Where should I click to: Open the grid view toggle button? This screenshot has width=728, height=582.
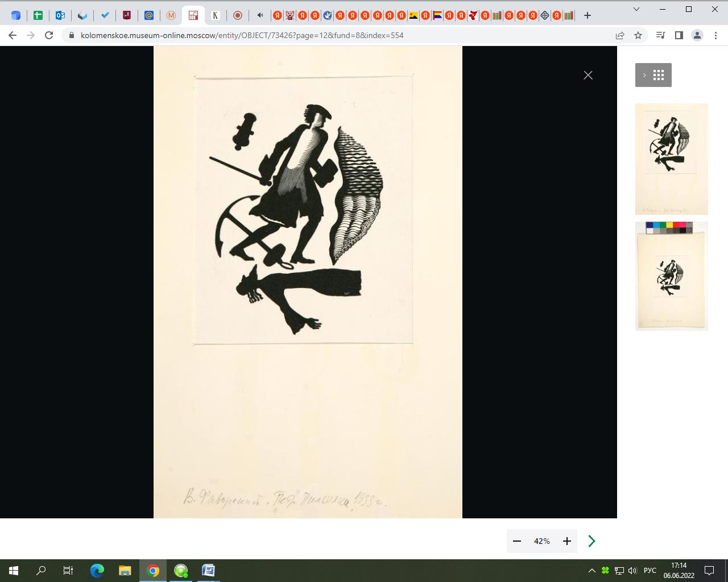point(653,75)
